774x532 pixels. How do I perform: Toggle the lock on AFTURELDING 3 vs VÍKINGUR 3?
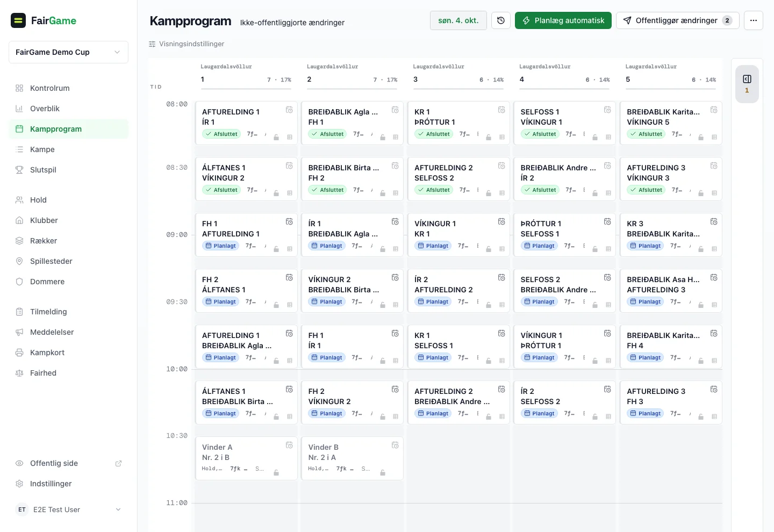(701, 193)
